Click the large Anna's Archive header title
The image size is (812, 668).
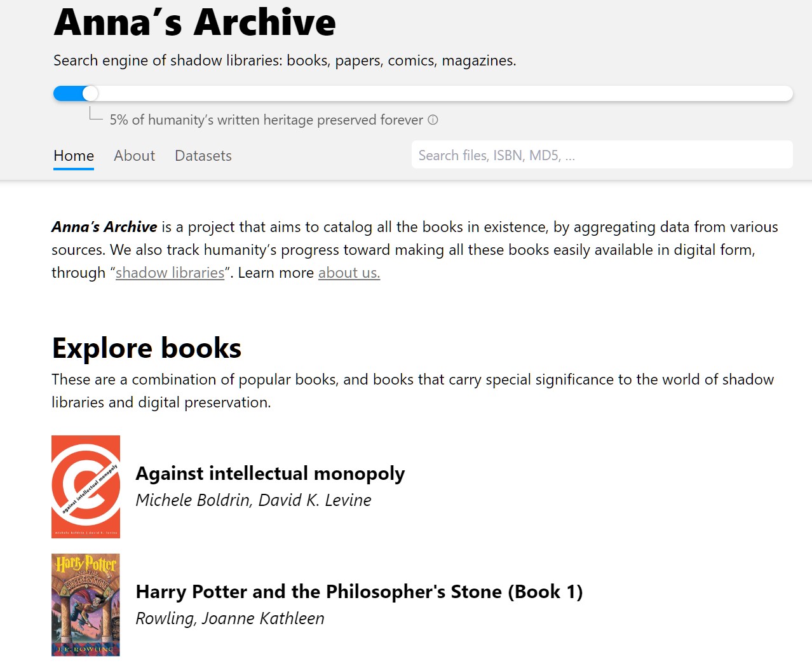tap(194, 23)
